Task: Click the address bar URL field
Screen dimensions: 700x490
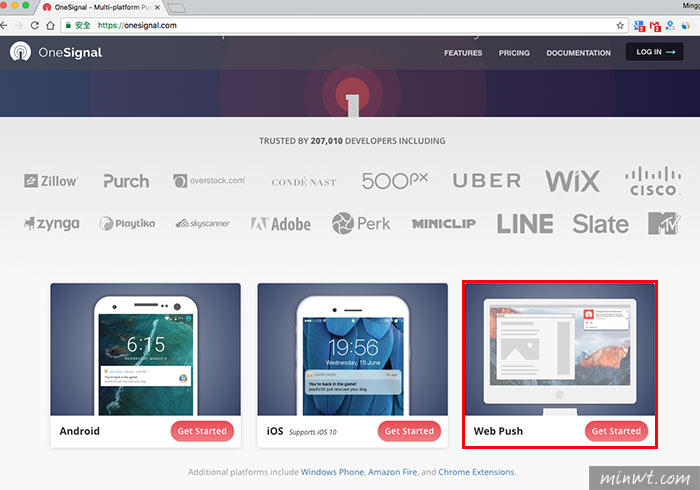Action: pyautogui.click(x=344, y=25)
